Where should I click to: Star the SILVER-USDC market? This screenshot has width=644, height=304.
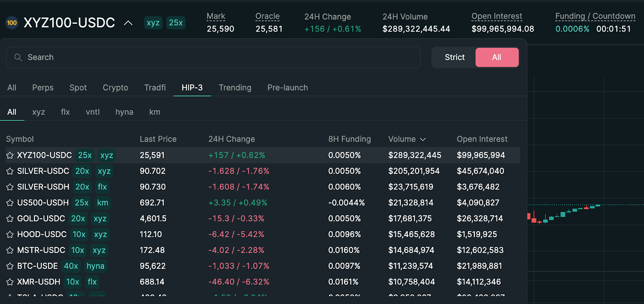10,172
